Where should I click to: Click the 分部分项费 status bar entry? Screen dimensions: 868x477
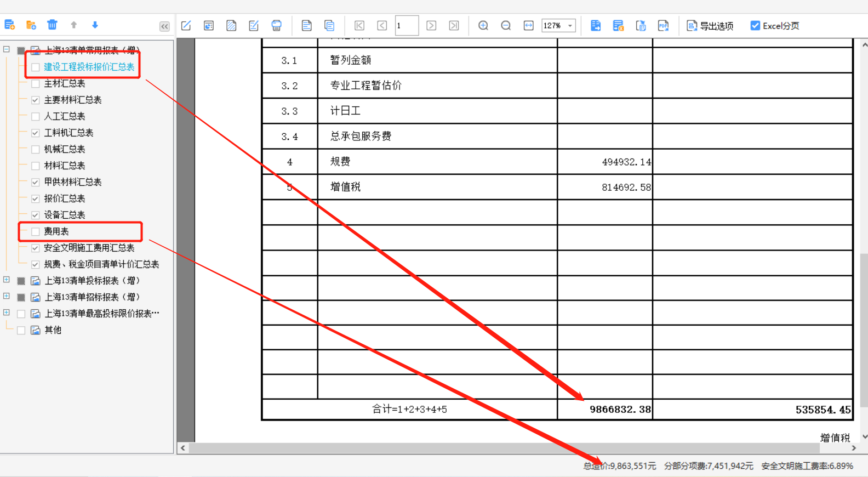709,465
